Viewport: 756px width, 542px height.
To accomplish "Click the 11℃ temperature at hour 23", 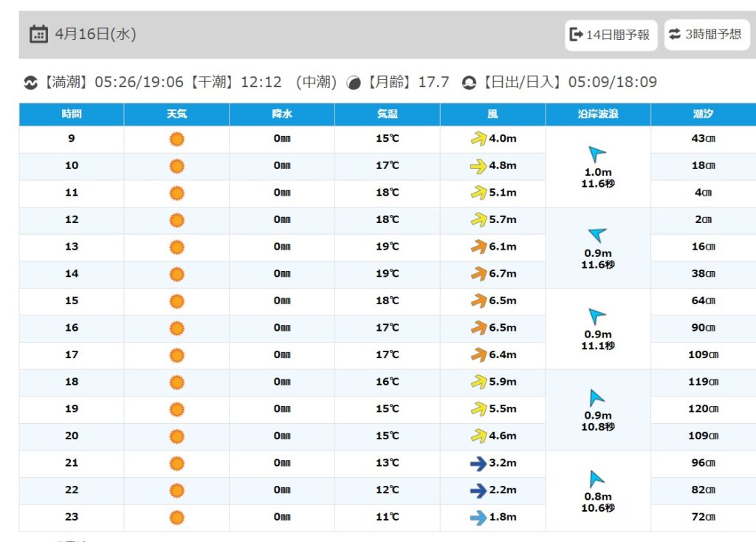I will pos(388,517).
